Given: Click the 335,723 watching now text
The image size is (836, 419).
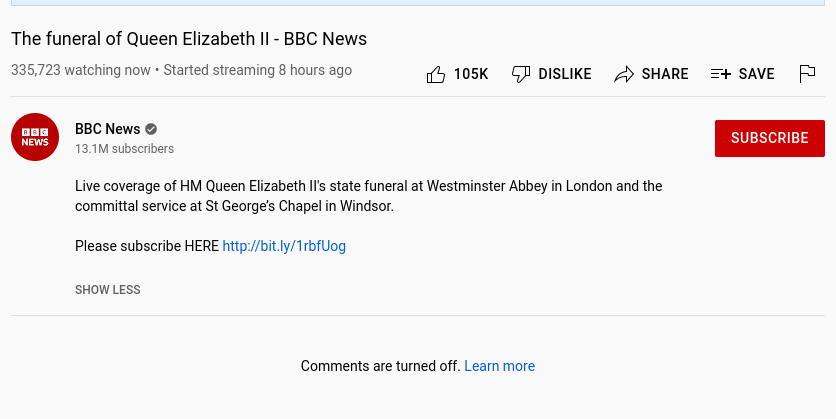Looking at the screenshot, I should tap(81, 70).
